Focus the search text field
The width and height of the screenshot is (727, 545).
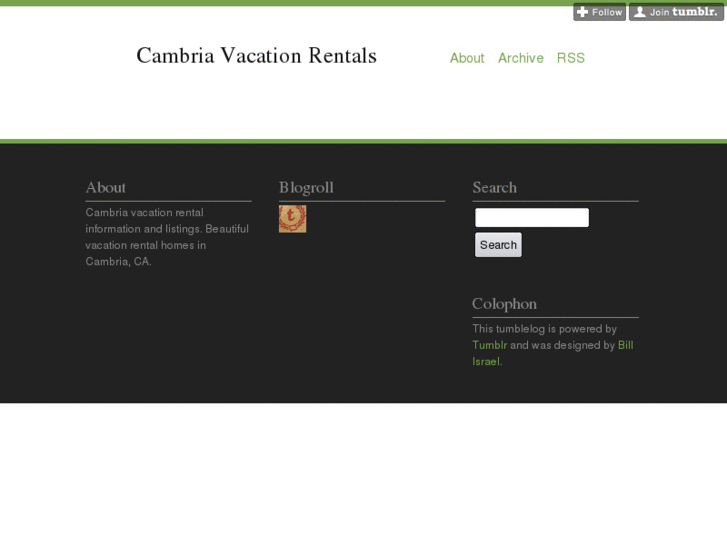pos(532,218)
